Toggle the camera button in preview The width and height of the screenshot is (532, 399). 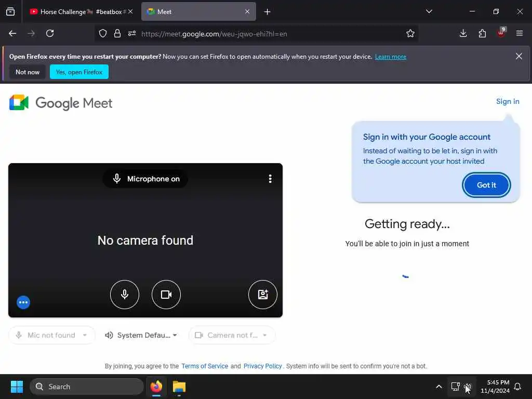click(x=166, y=294)
